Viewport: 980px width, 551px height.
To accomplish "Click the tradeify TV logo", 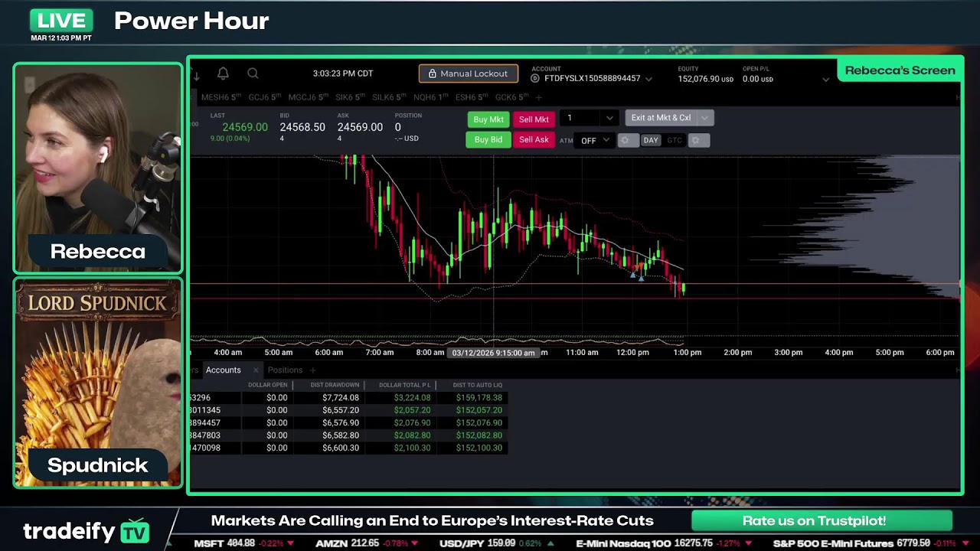I will (x=87, y=531).
